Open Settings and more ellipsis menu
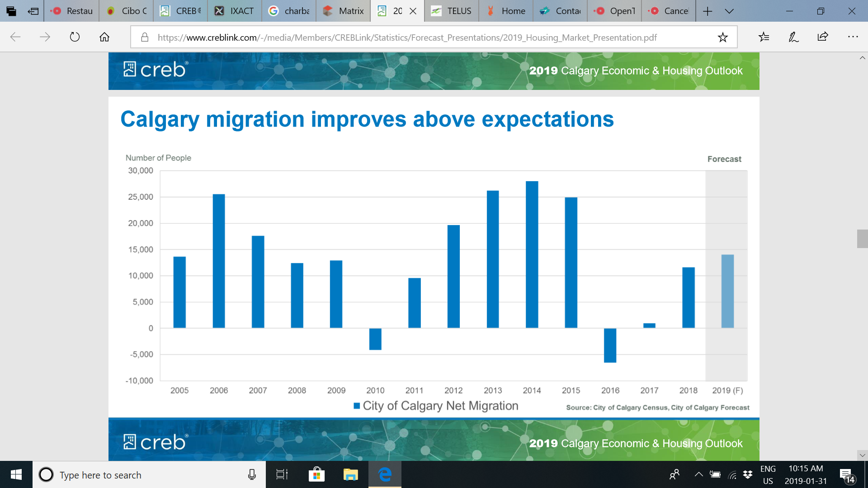868x488 pixels. pos(853,37)
